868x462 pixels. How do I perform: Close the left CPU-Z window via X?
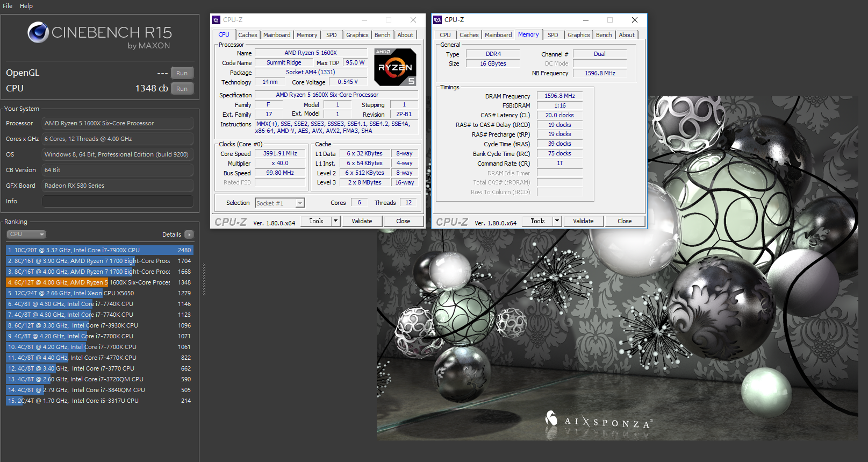tap(413, 20)
